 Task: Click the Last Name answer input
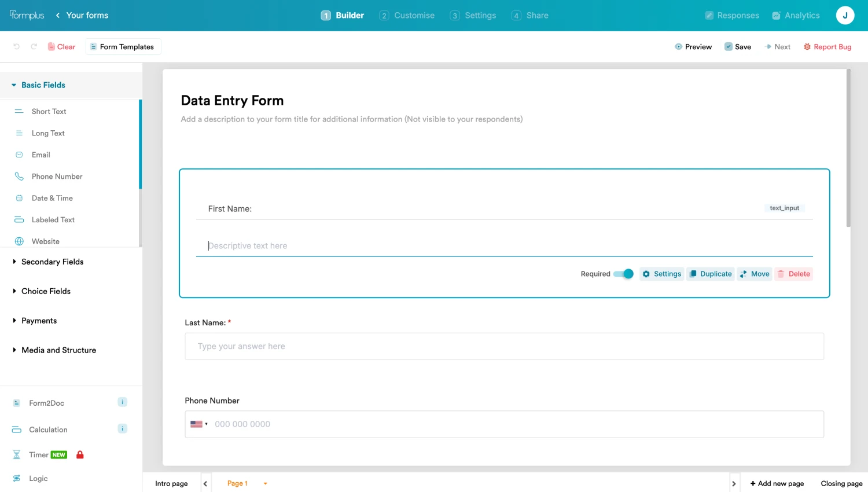[x=503, y=346]
